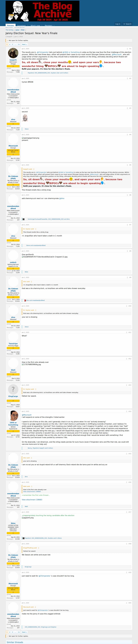138x644 pixels.
Task: Open @Meursault mention in post #14
Action: click(x=27, y=415)
